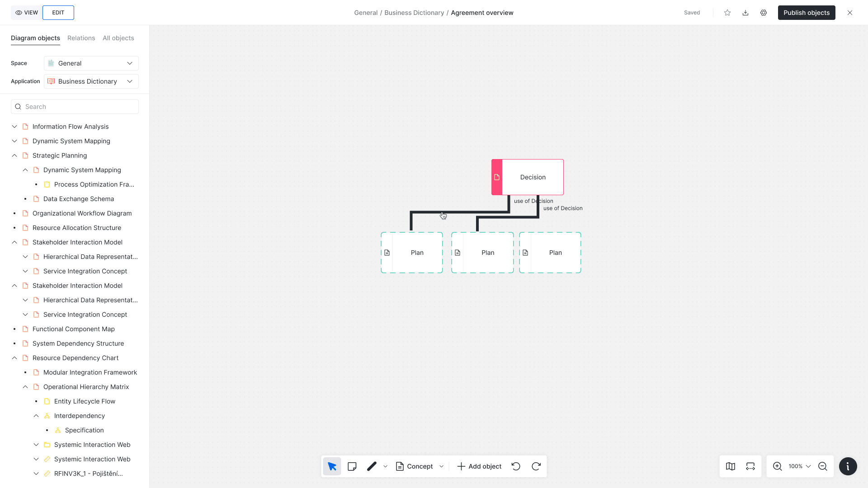The width and height of the screenshot is (868, 488).
Task: Open the minimap icon
Action: click(731, 466)
